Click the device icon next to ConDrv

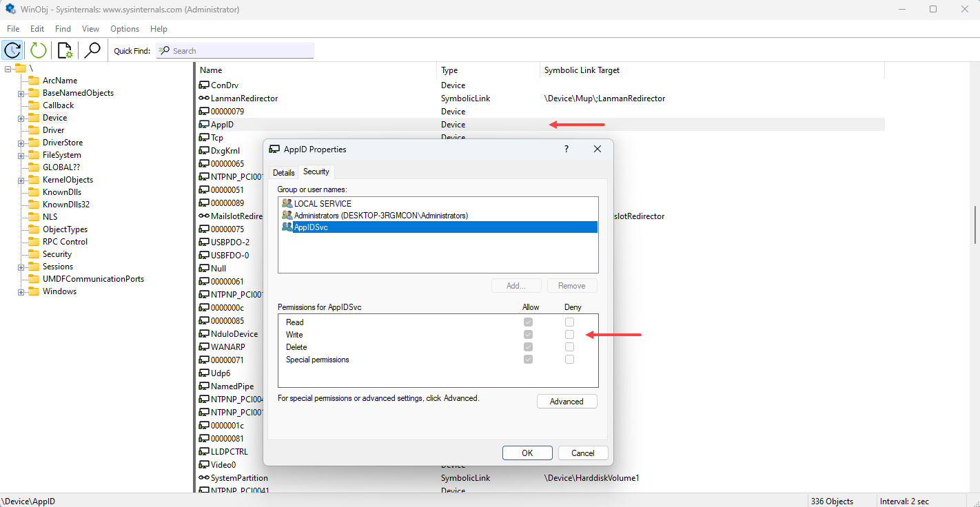204,85
